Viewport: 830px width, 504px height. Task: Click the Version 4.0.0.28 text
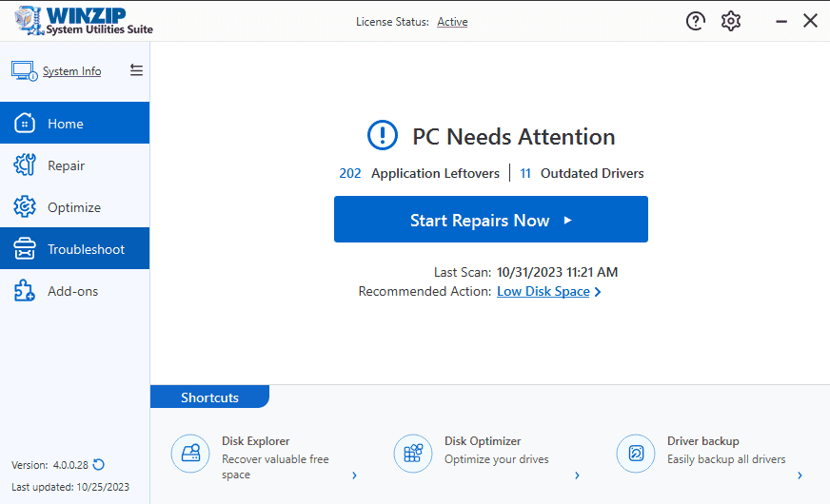pyautogui.click(x=49, y=465)
